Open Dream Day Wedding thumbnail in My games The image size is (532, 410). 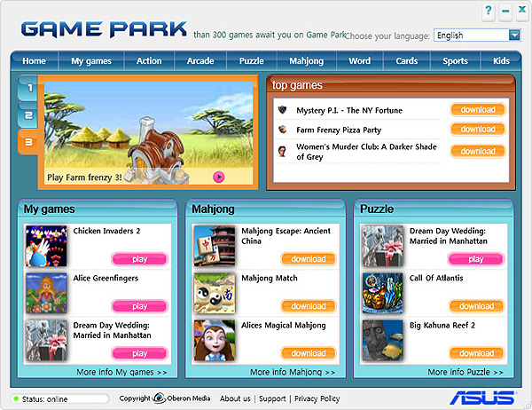(46, 341)
